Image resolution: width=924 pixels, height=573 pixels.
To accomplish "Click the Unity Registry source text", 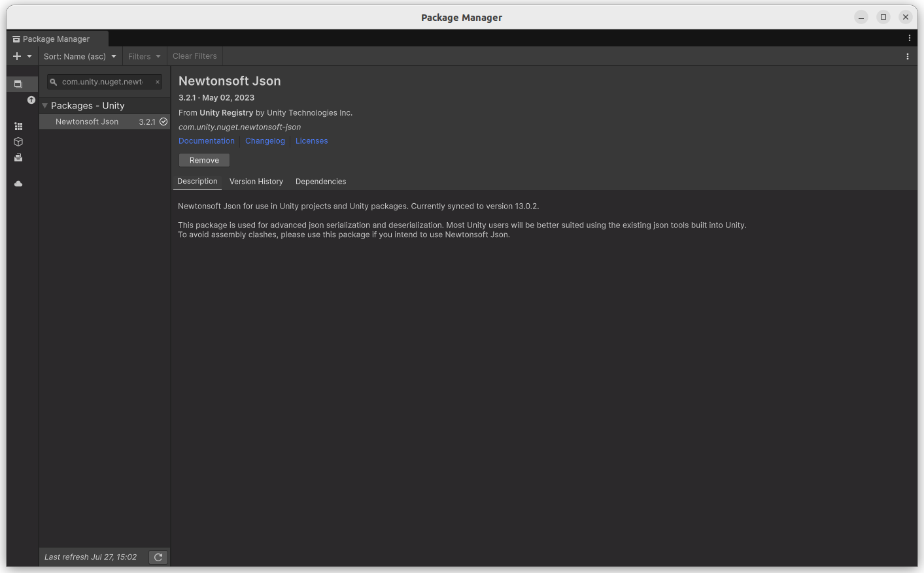I will 226,113.
